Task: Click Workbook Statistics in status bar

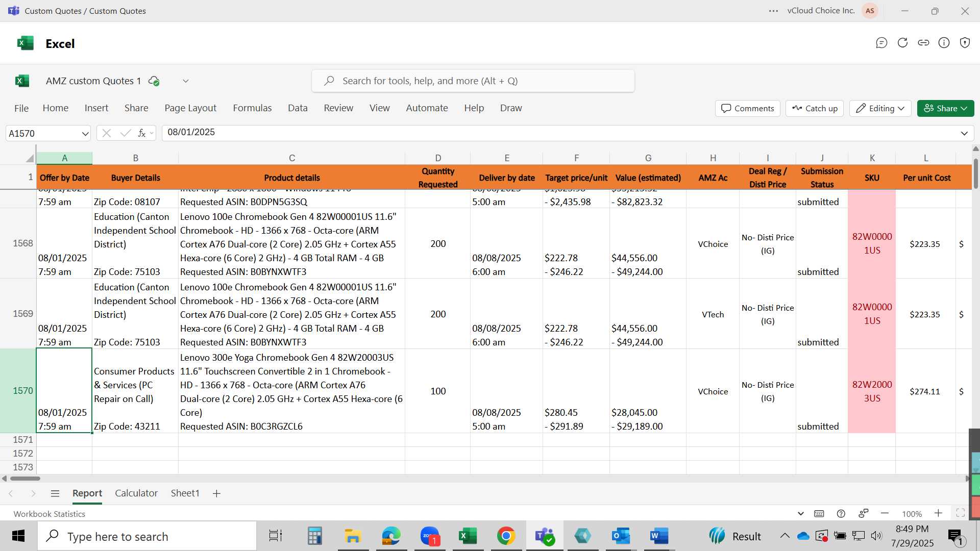Action: [x=50, y=514]
